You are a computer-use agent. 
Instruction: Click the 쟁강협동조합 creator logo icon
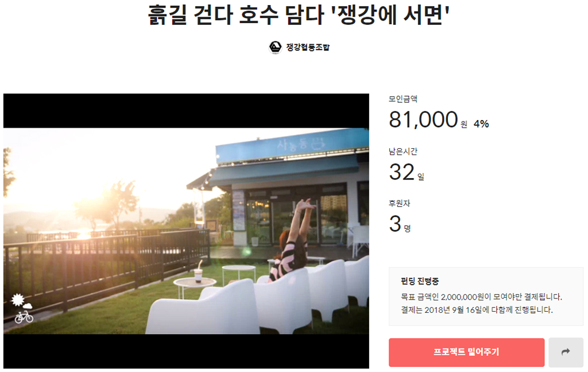coord(275,47)
